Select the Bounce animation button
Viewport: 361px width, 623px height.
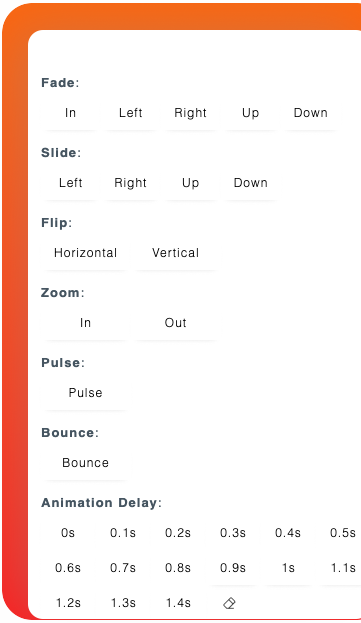point(85,462)
